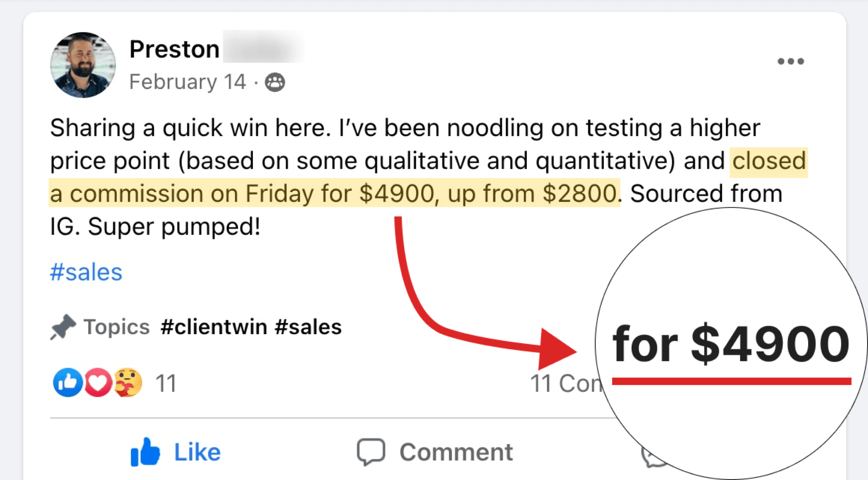This screenshot has width=868, height=480.
Task: Click the pin icon beside Topics
Action: (63, 327)
